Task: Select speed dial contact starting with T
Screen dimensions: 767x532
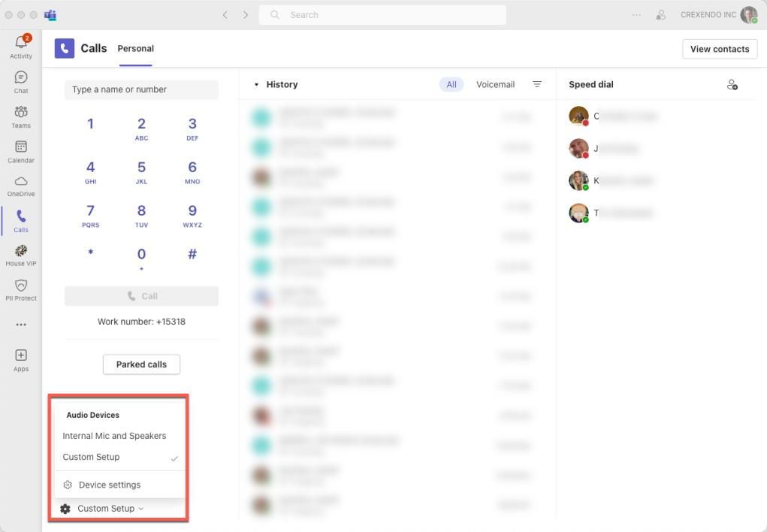Action: point(611,213)
